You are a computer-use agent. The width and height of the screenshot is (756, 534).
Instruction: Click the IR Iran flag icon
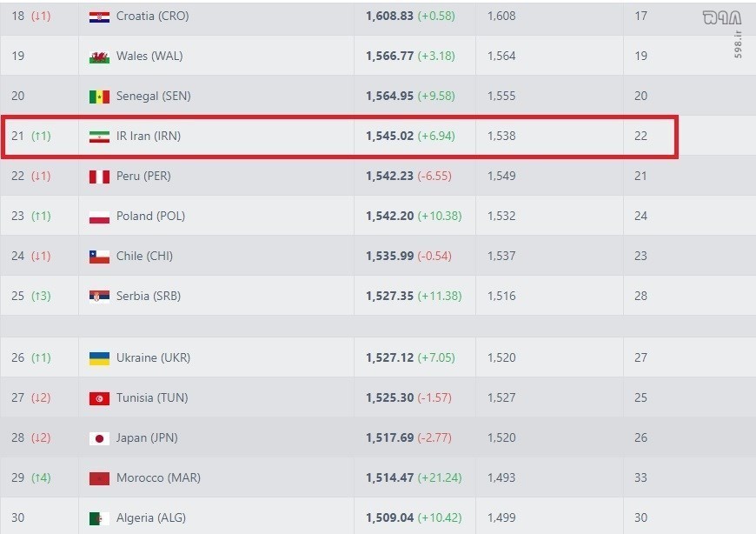click(99, 137)
